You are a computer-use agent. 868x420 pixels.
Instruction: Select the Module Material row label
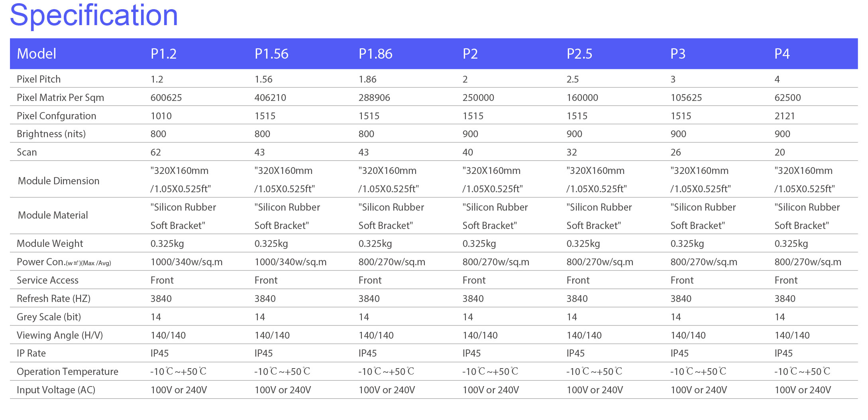pyautogui.click(x=53, y=215)
